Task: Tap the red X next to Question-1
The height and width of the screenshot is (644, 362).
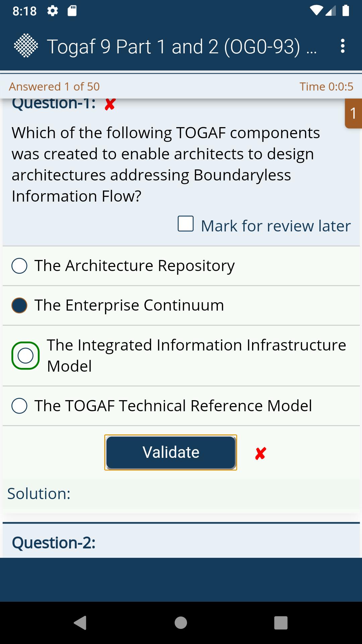Action: tap(110, 104)
